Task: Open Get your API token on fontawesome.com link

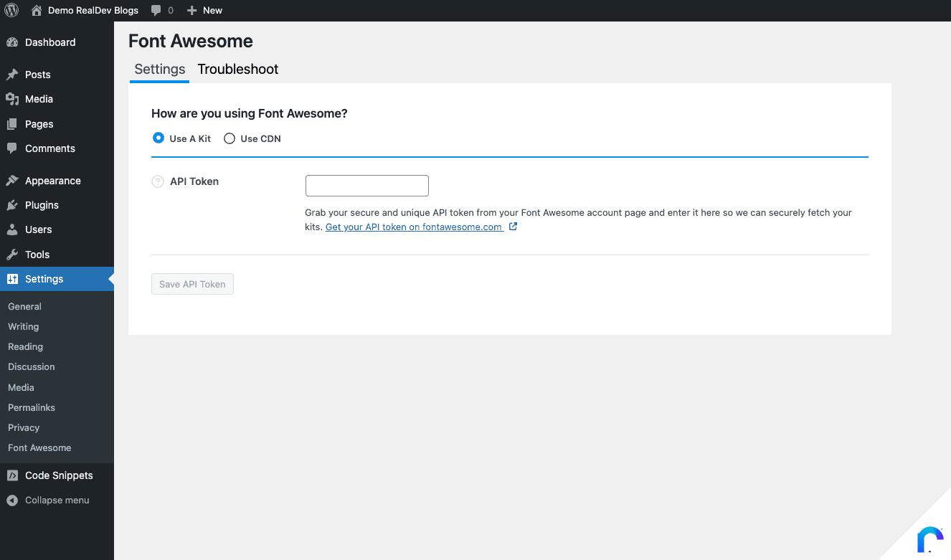Action: [414, 227]
